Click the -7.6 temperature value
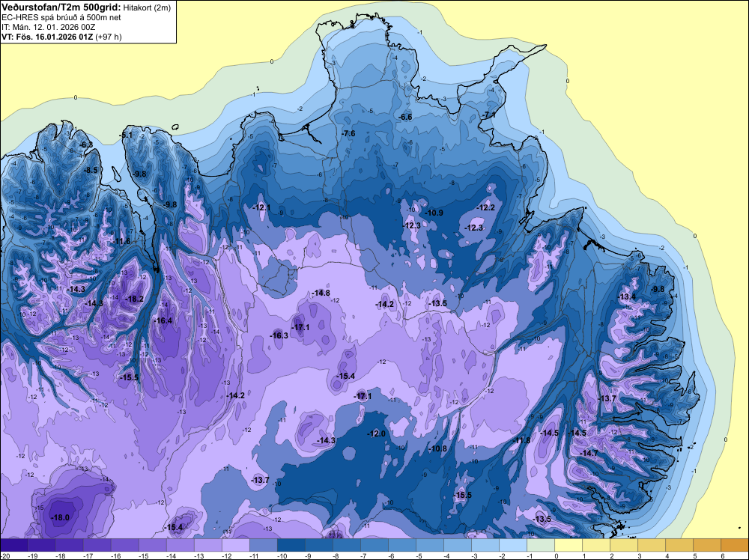 [349, 134]
